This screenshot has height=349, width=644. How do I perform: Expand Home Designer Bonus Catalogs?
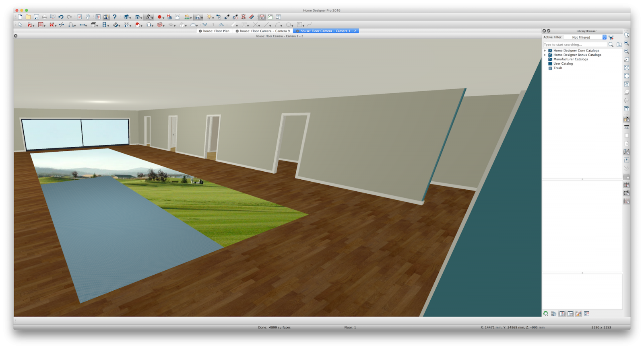pyautogui.click(x=545, y=55)
